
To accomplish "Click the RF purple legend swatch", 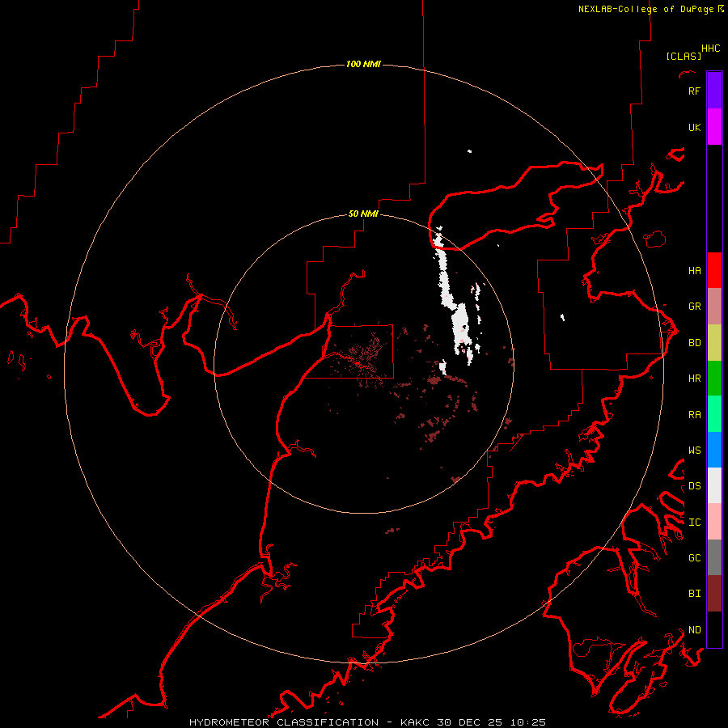I will click(714, 91).
